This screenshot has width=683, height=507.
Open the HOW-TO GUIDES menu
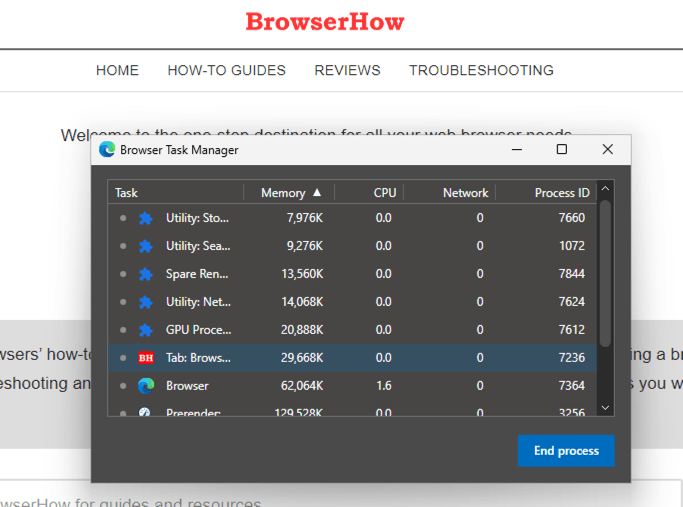point(226,71)
